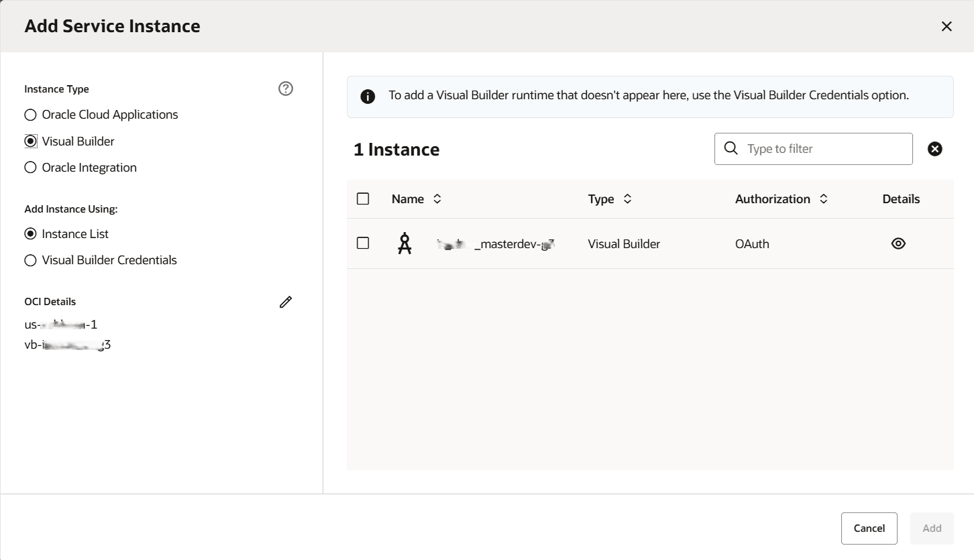Click the OCI region value starting with us-
This screenshot has width=974, height=560.
tap(61, 325)
